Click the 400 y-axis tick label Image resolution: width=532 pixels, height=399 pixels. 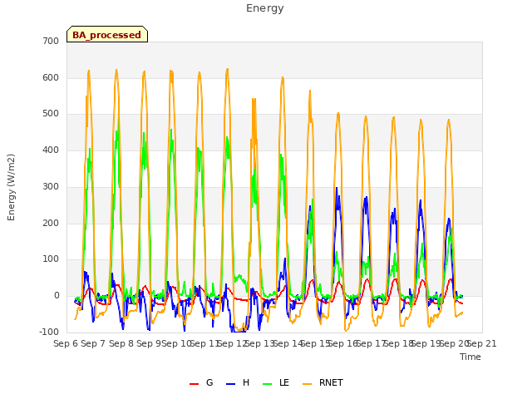click(51, 150)
